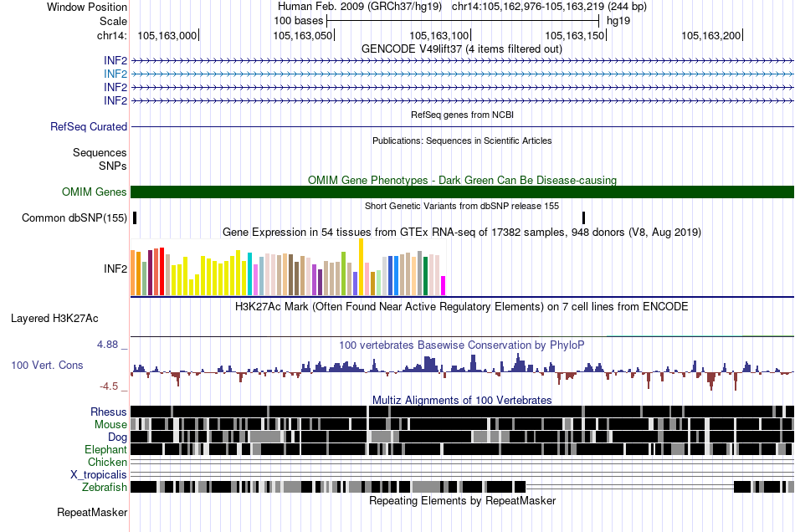Click the 105,163,100 ruler coordinate
Viewport: 795px width, 532px height.
coord(439,35)
